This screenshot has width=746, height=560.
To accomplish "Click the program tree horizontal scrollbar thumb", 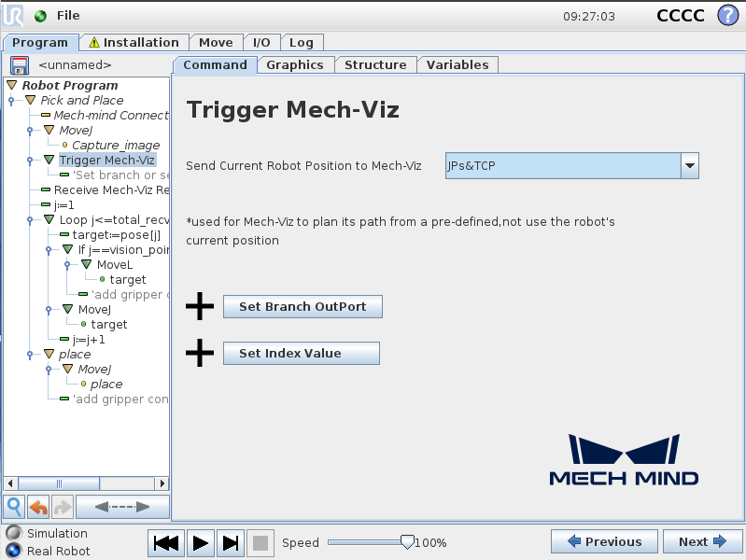I will [x=59, y=483].
